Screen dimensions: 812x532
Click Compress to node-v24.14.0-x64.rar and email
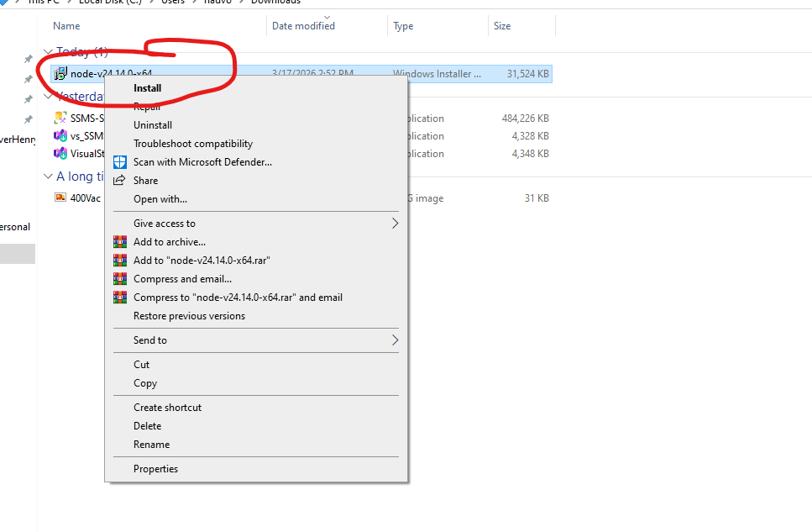point(238,298)
